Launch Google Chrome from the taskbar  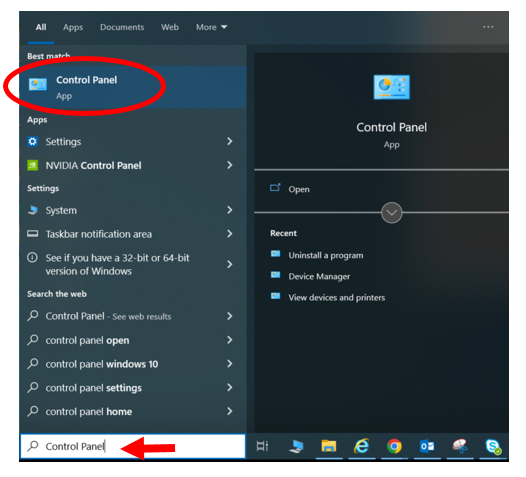click(394, 446)
